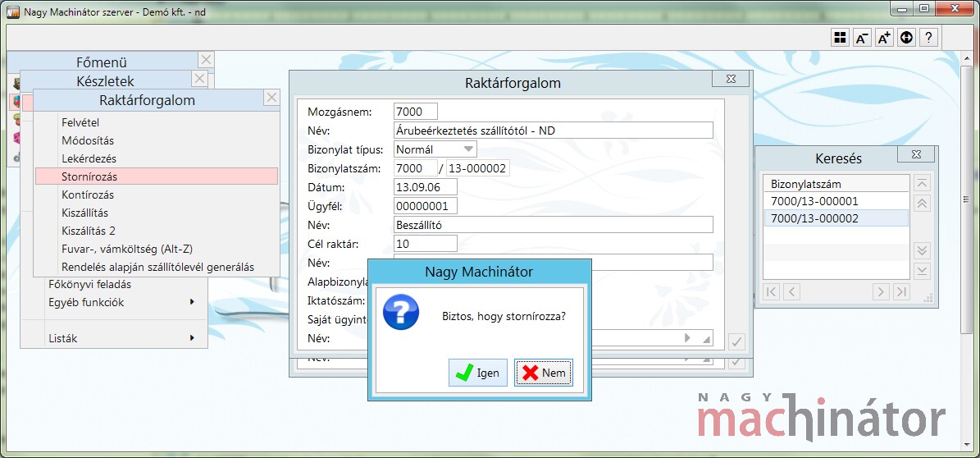Image resolution: width=980 pixels, height=458 pixels.
Task: Go to next record in Keresés
Action: pos(882,291)
